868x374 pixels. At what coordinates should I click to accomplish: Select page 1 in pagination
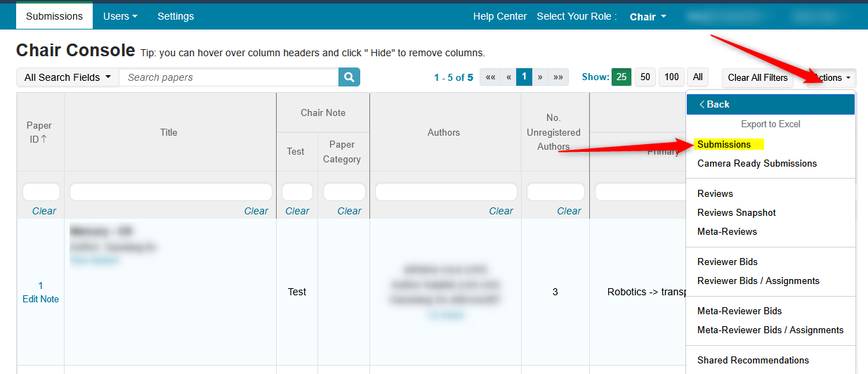pos(524,77)
